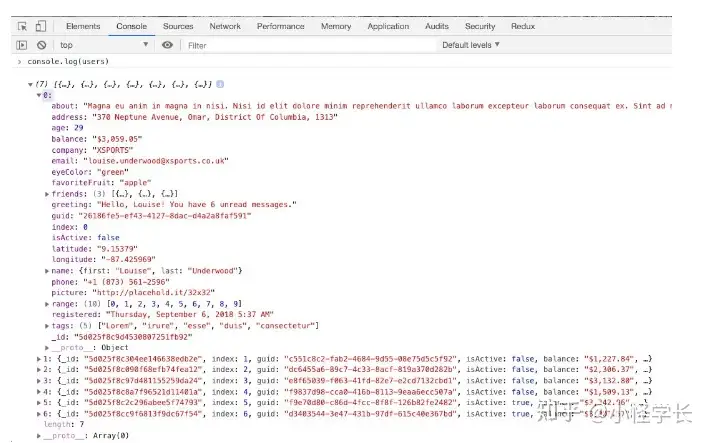The height and width of the screenshot is (443, 710).
Task: Select the latitude value "9.15379"
Action: [x=117, y=249]
